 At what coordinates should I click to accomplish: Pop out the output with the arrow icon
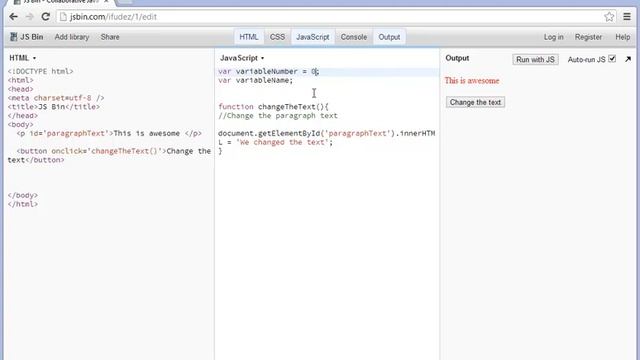pos(628,60)
